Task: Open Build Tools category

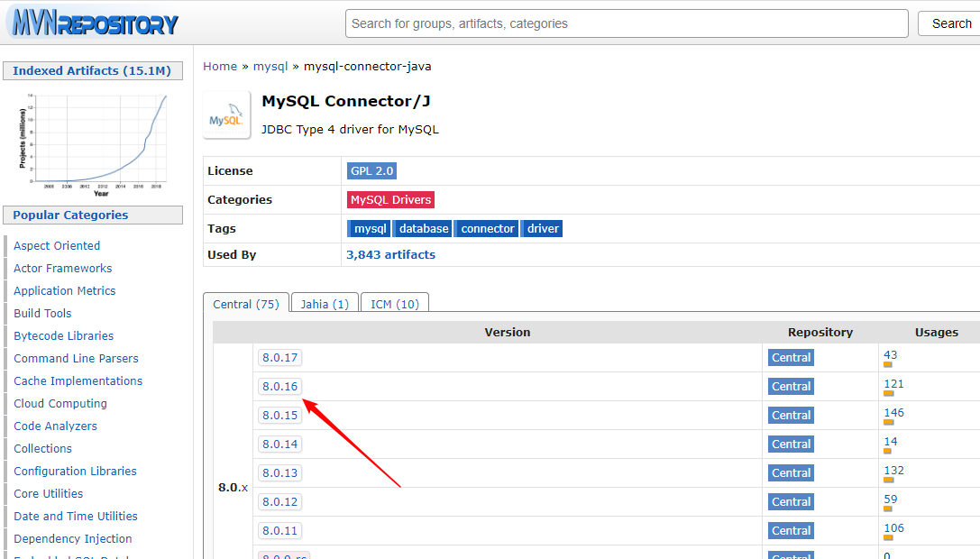Action: 42,313
